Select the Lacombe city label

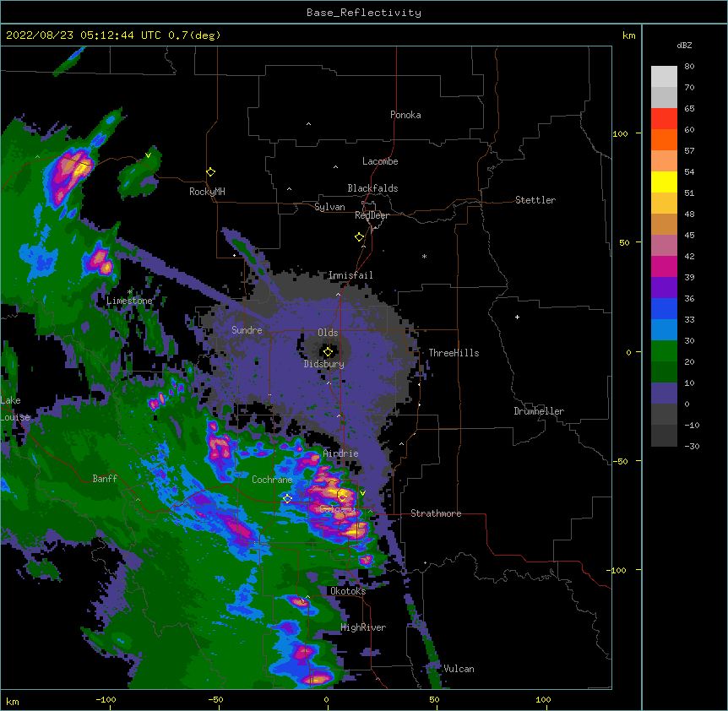point(380,161)
